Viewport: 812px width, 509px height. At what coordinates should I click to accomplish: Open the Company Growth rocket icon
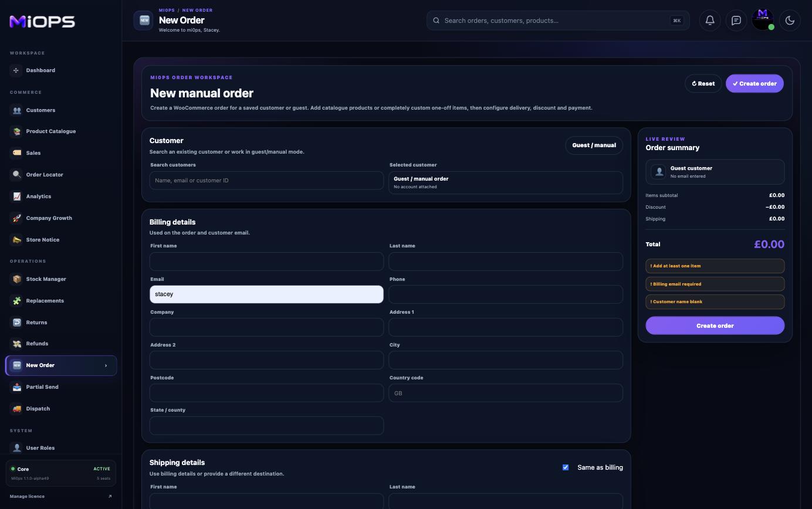click(x=16, y=218)
